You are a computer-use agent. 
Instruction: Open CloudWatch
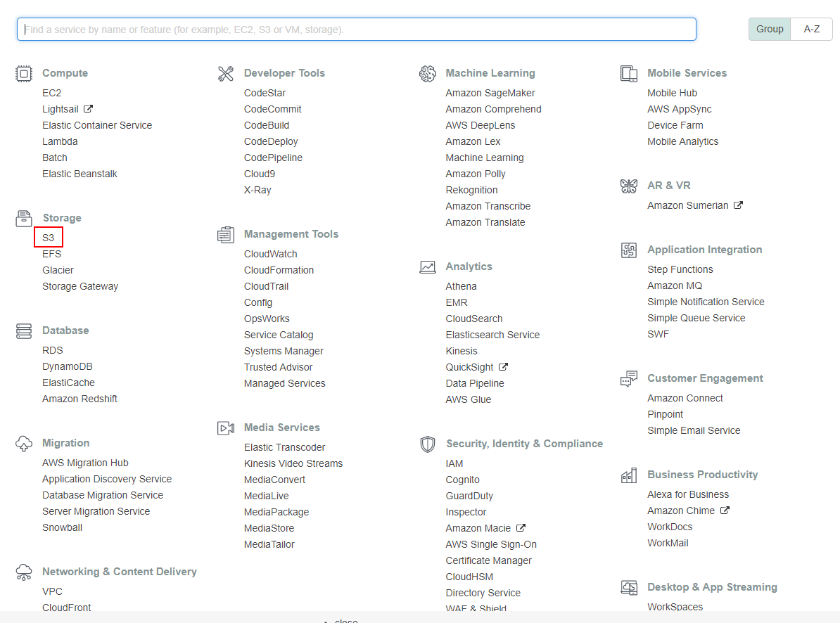(x=271, y=255)
